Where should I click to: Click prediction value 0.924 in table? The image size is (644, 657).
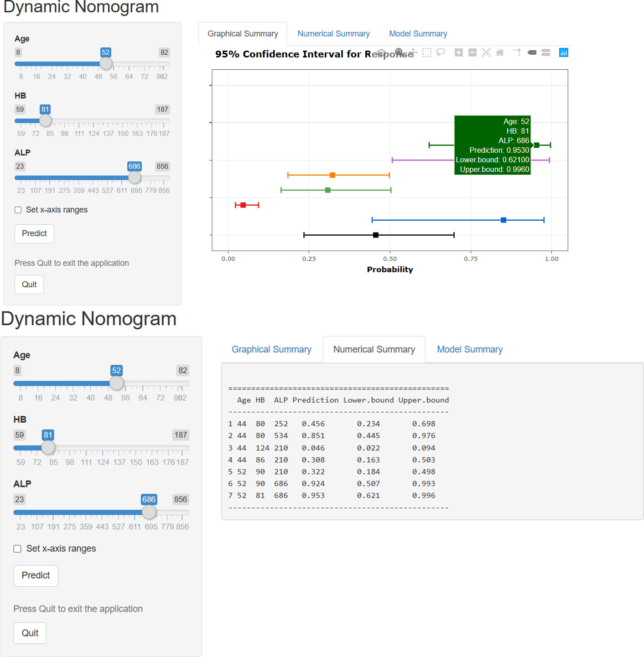click(313, 484)
